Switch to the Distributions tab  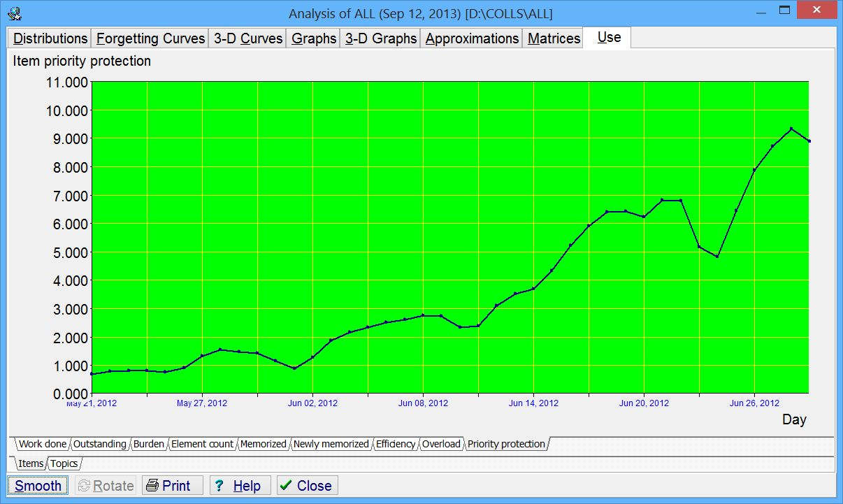50,38
